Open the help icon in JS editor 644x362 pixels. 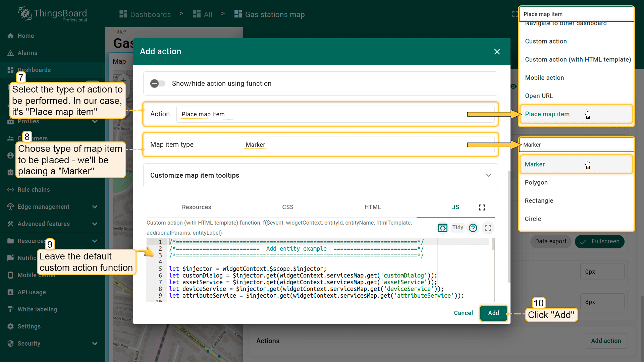pyautogui.click(x=473, y=228)
